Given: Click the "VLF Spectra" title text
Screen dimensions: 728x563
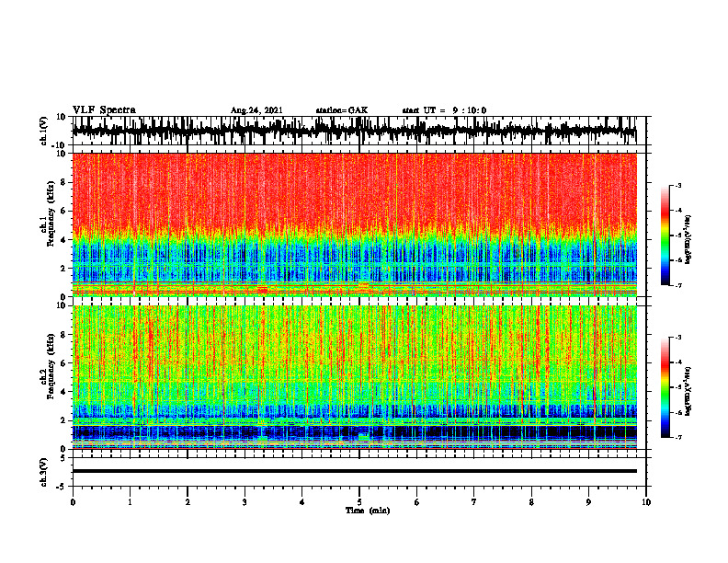Looking at the screenshot, I should coord(104,110).
